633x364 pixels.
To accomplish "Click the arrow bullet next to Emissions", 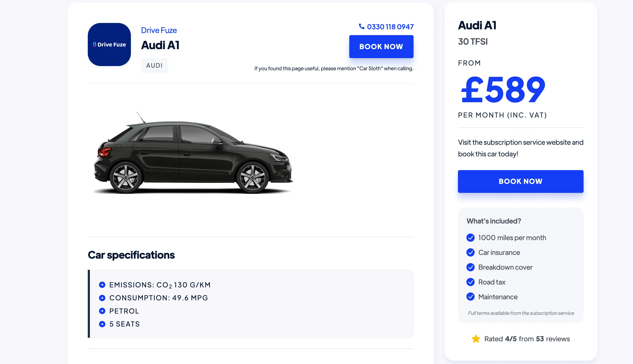I will pos(102,285).
